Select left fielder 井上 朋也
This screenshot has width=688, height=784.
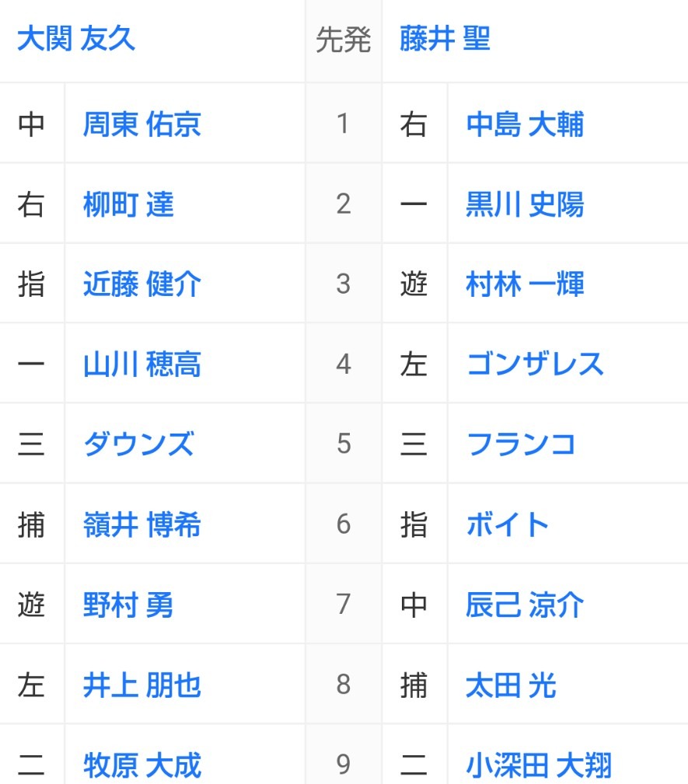142,685
